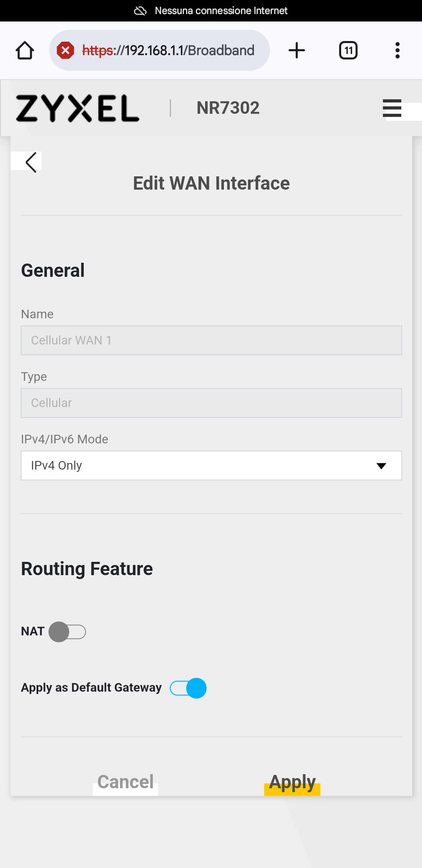Click the ZYXEL logo
Image resolution: width=422 pixels, height=868 pixels.
[77, 108]
